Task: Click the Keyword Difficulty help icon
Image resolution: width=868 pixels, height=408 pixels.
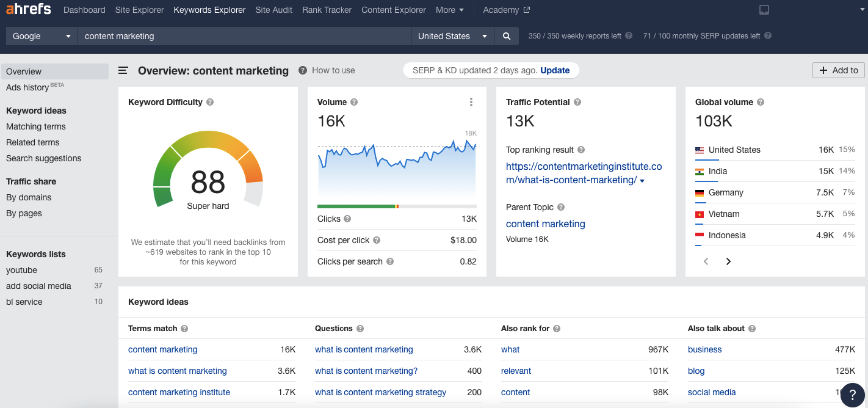Action: (210, 102)
